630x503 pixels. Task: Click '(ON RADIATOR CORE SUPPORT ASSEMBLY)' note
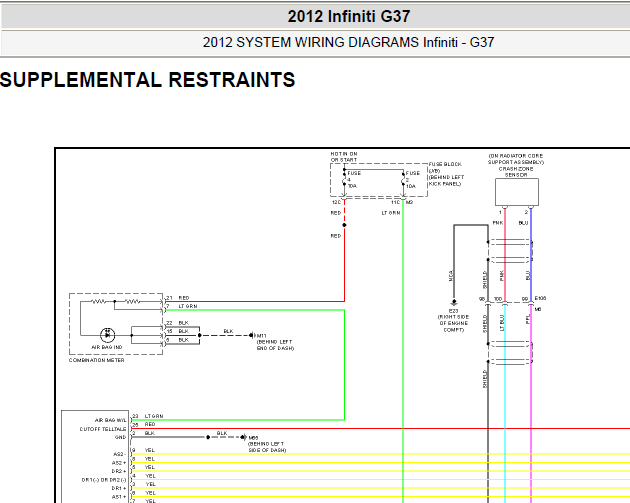click(x=516, y=159)
